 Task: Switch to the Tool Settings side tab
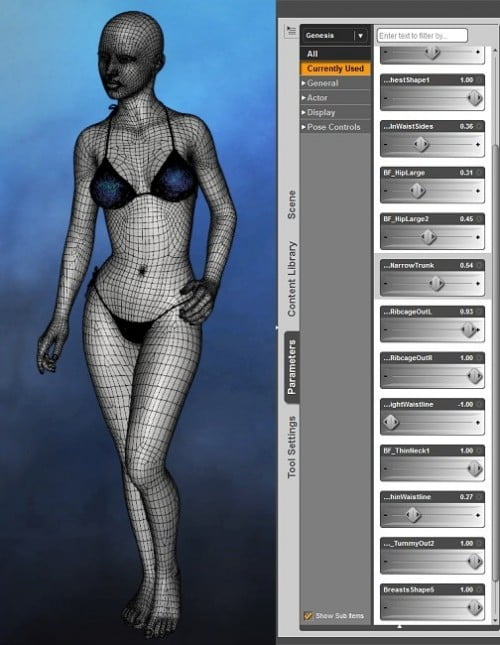(292, 447)
